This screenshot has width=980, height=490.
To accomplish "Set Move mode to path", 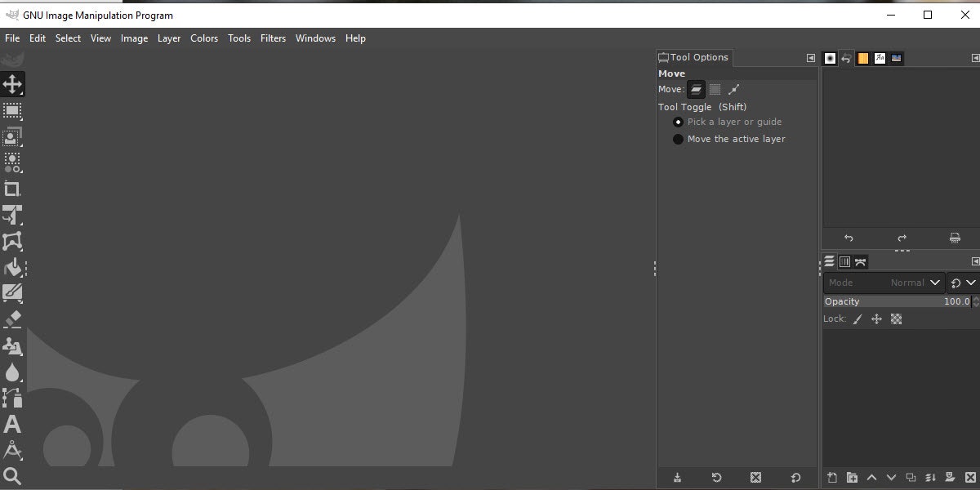I will click(x=733, y=89).
